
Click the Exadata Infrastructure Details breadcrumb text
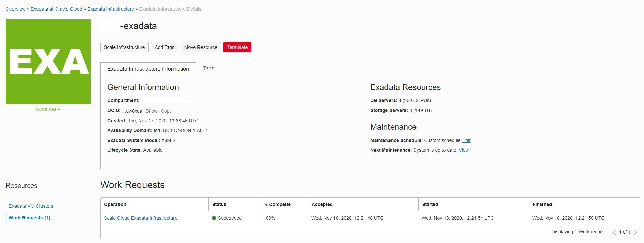click(170, 9)
